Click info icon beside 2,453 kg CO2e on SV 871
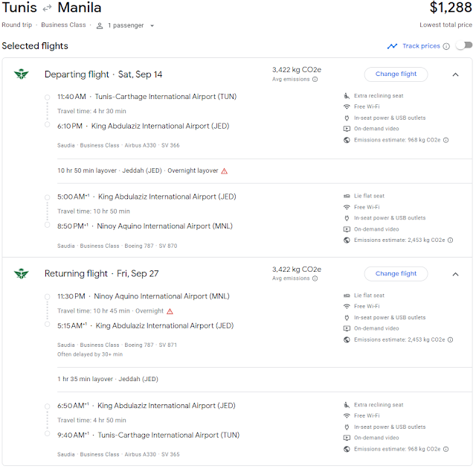This screenshot has width=476, height=469. pyautogui.click(x=450, y=340)
